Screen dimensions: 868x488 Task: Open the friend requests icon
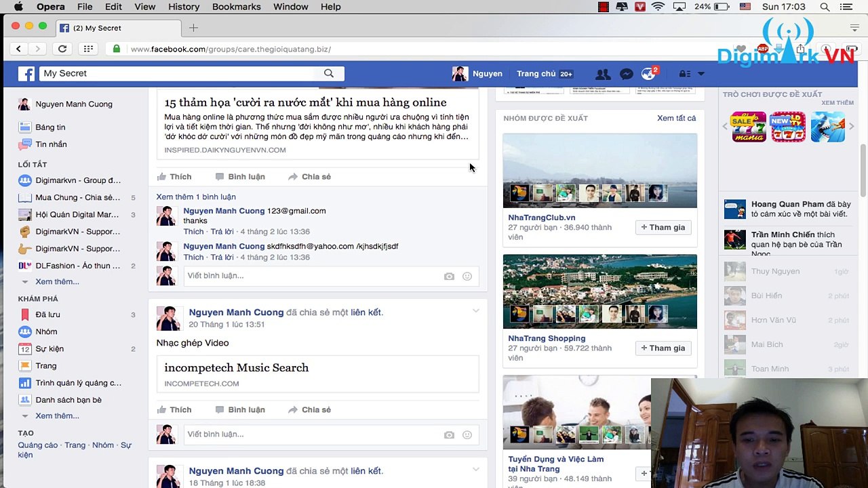coord(602,74)
